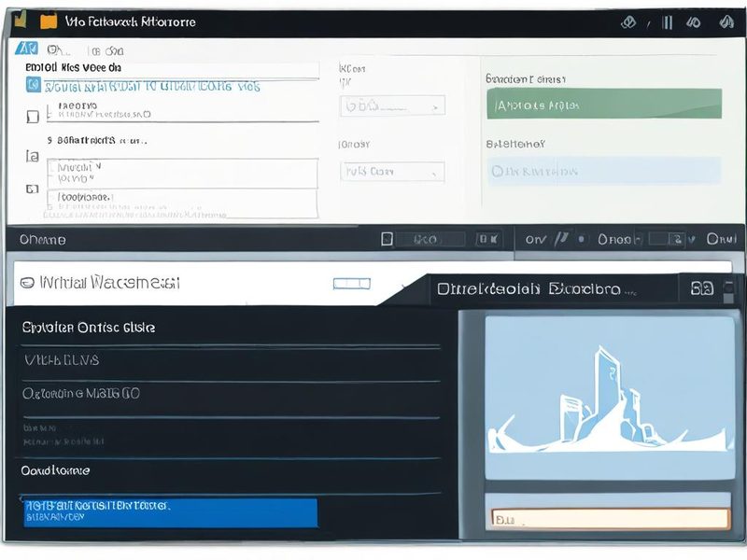The image size is (747, 560).
Task: Select the "Onul" radio option in dark toolbar
Action: (721, 239)
